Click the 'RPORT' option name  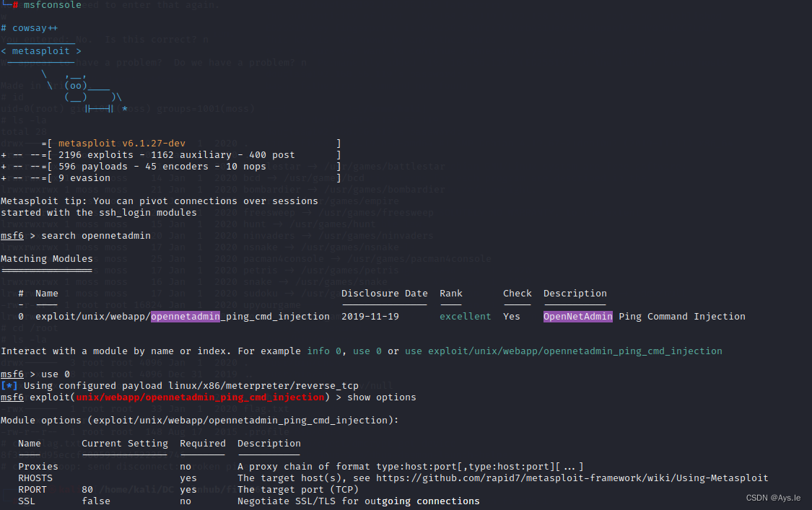[x=32, y=490]
